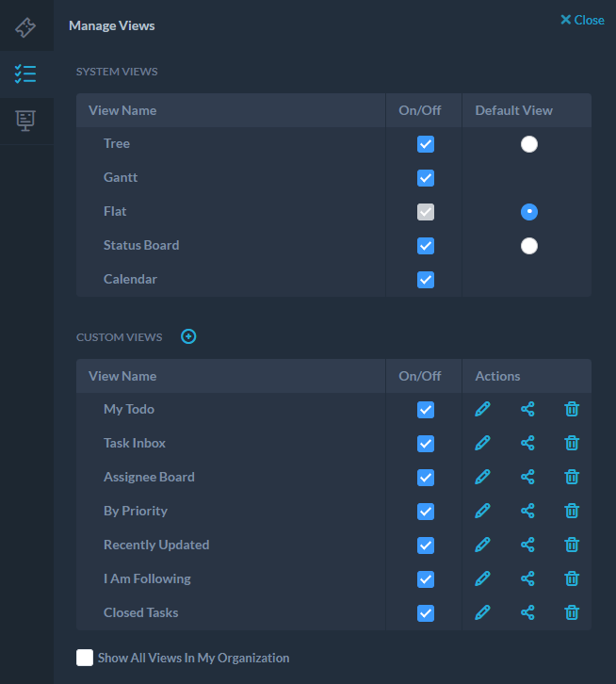Set Tree as the default view
Image resolution: width=616 pixels, height=684 pixels.
click(x=529, y=144)
